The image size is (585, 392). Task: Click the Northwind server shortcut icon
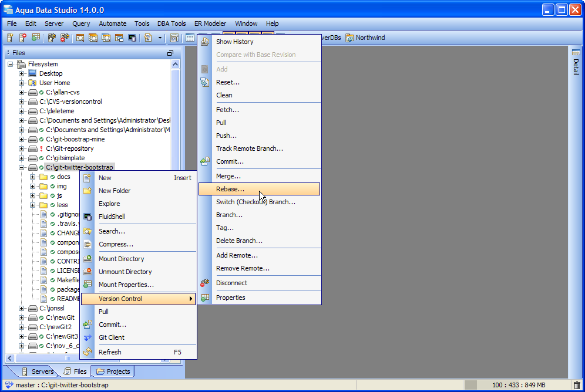pos(349,38)
